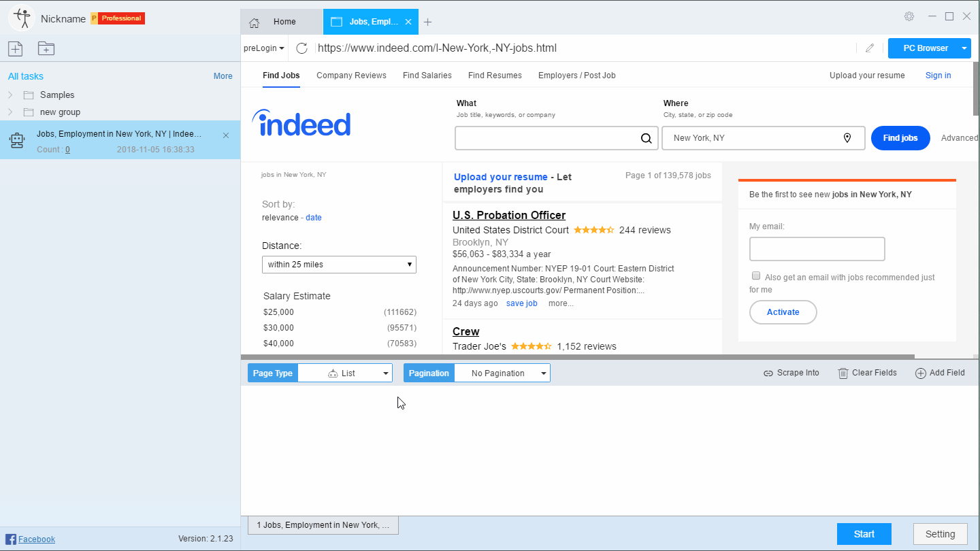
Task: Filter by $30,000 salary estimate
Action: pyautogui.click(x=278, y=328)
